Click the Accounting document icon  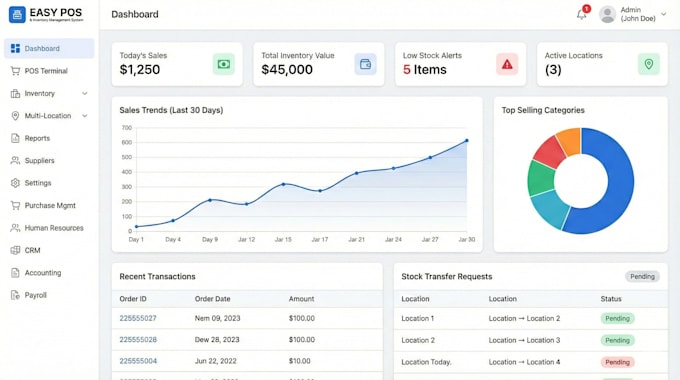[x=15, y=272]
